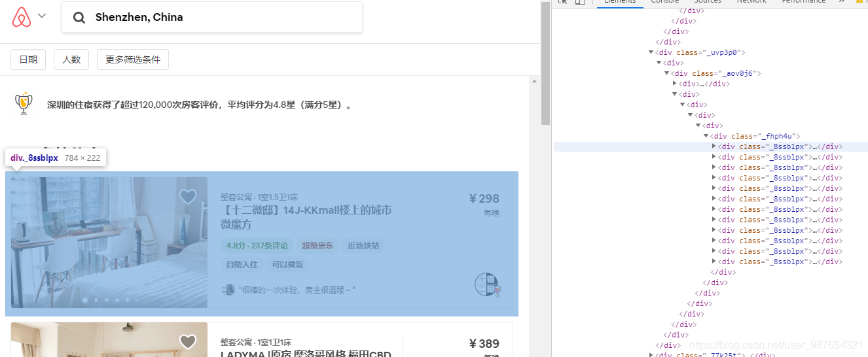868x357 pixels.
Task: Select the highlighted _8ssblpx element row
Action: point(711,146)
